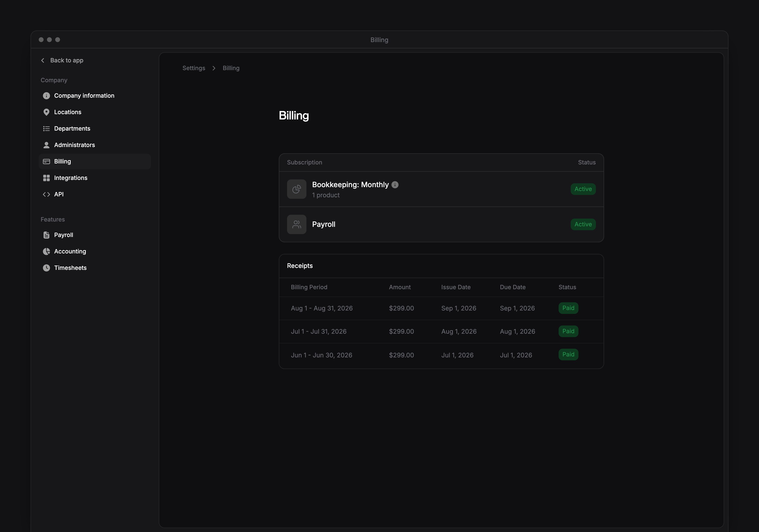Screen dimensions: 759x532
Task: Select 'Jul 1 - Jul 31, 2026' billing period
Action: [x=319, y=331]
